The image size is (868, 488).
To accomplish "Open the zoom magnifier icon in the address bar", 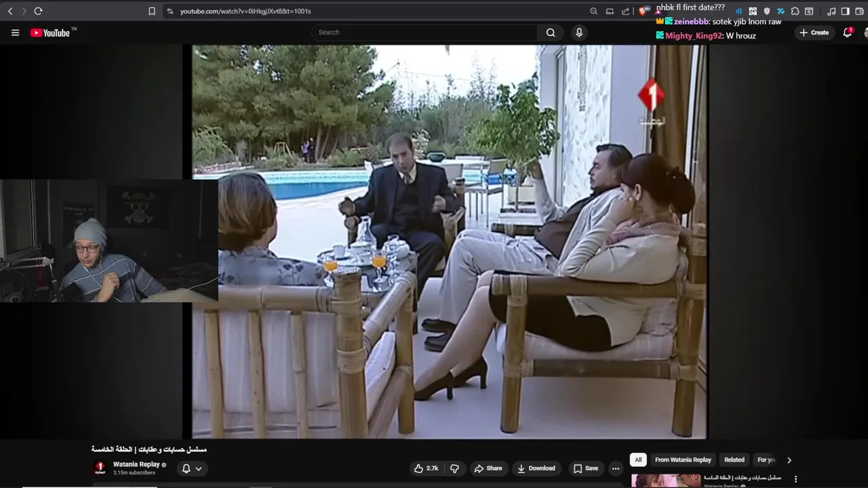I will pyautogui.click(x=594, y=11).
